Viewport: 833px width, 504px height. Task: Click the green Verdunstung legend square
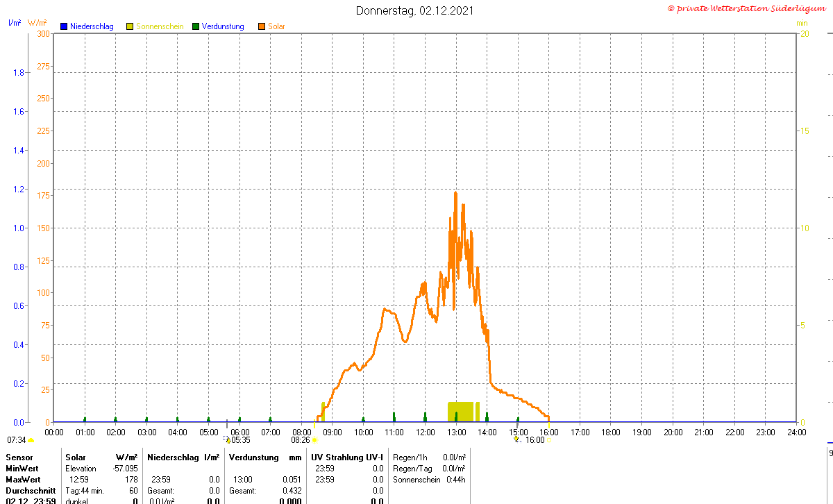[x=196, y=26]
